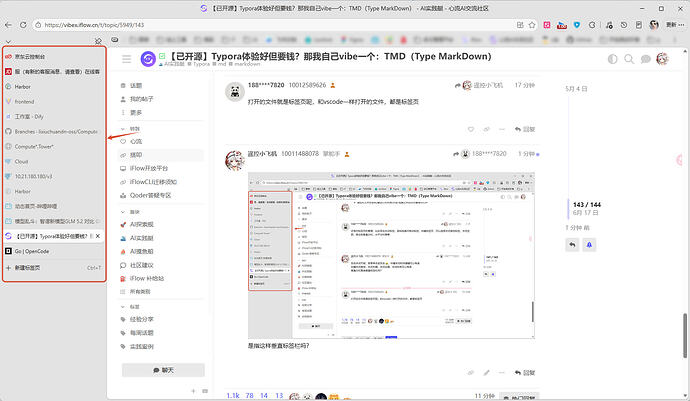The height and width of the screenshot is (401, 690).
Task: Open the browser more options menu
Action: pyautogui.click(x=682, y=25)
